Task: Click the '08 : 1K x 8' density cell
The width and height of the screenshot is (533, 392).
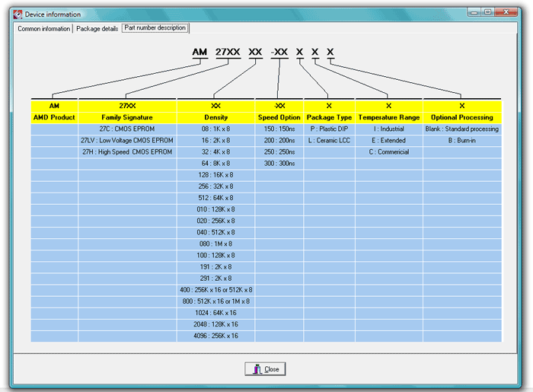Action: (215, 129)
